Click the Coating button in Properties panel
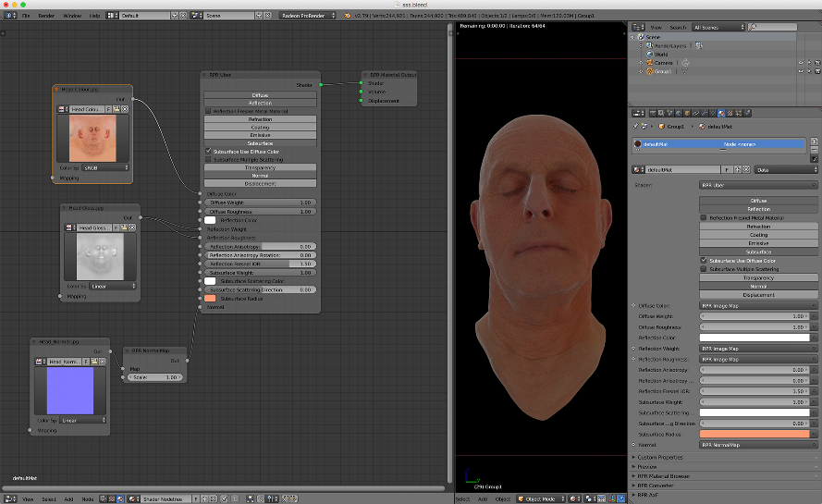822x504 pixels. (x=758, y=235)
